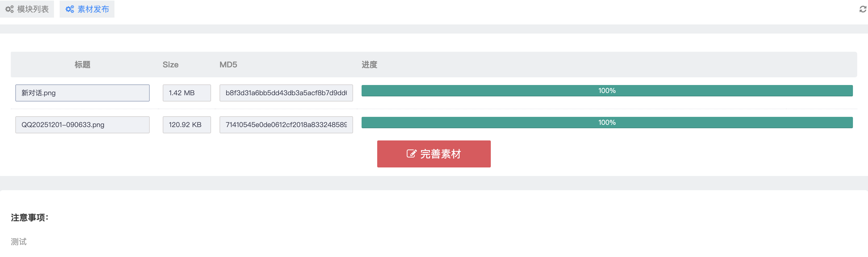Click the 标题 column header
The width and height of the screenshot is (868, 257).
click(82, 65)
